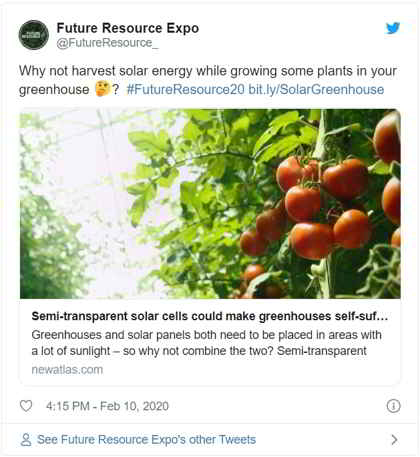
Task: Open the tweet timestamp 4:15 PM - Feb 10, 2020
Action: [107, 406]
